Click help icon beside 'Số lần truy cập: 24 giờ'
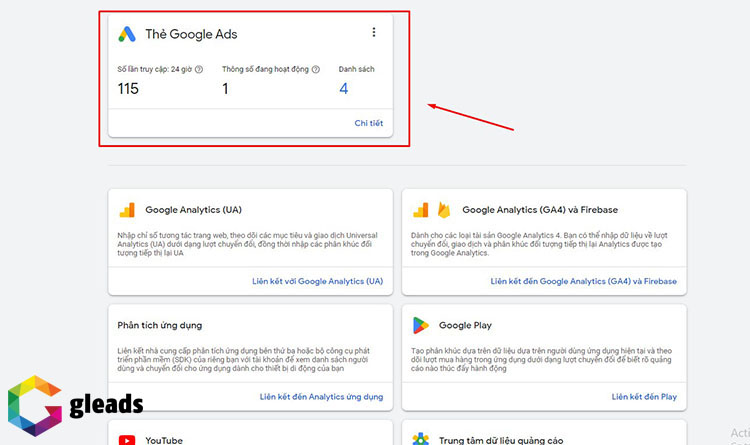The height and width of the screenshot is (445, 750). pyautogui.click(x=199, y=69)
